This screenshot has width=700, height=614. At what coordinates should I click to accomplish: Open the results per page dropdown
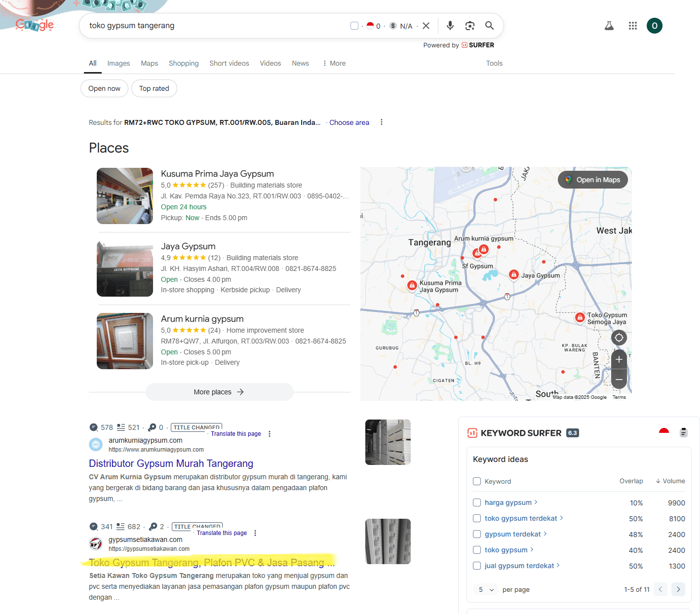click(x=486, y=589)
